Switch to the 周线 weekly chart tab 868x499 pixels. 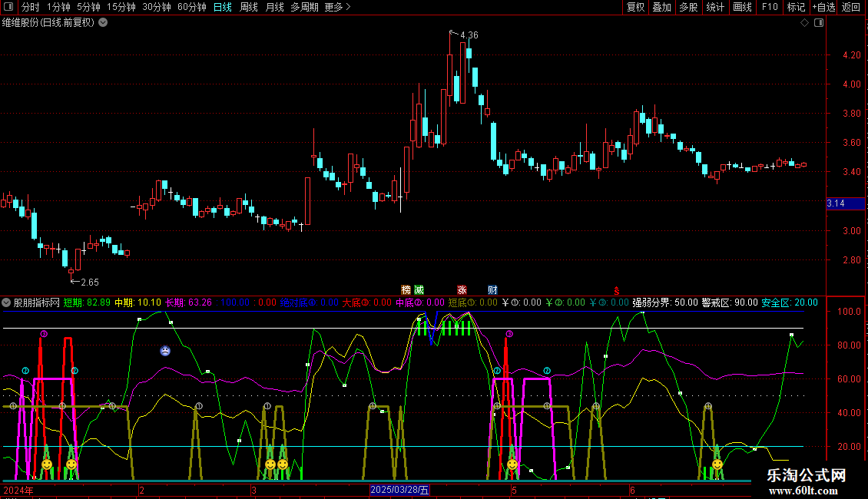249,7
